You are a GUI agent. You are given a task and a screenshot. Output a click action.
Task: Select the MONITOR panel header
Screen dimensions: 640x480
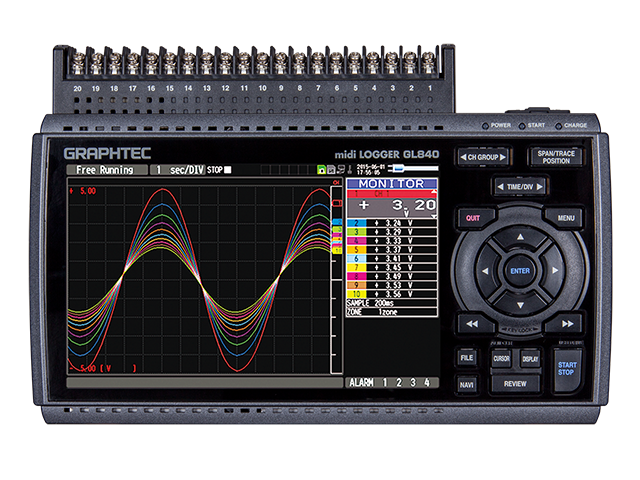(392, 184)
